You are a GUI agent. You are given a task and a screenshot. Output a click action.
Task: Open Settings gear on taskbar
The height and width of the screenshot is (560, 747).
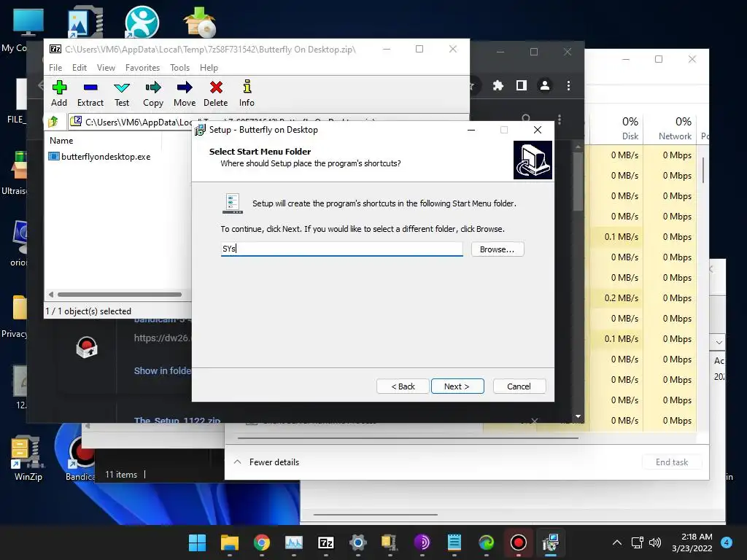(x=357, y=542)
